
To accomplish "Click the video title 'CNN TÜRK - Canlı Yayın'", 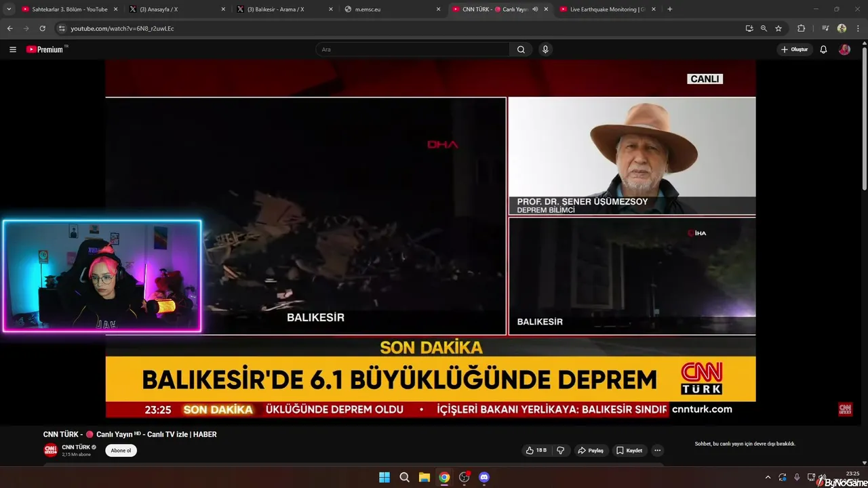I will coord(130,434).
